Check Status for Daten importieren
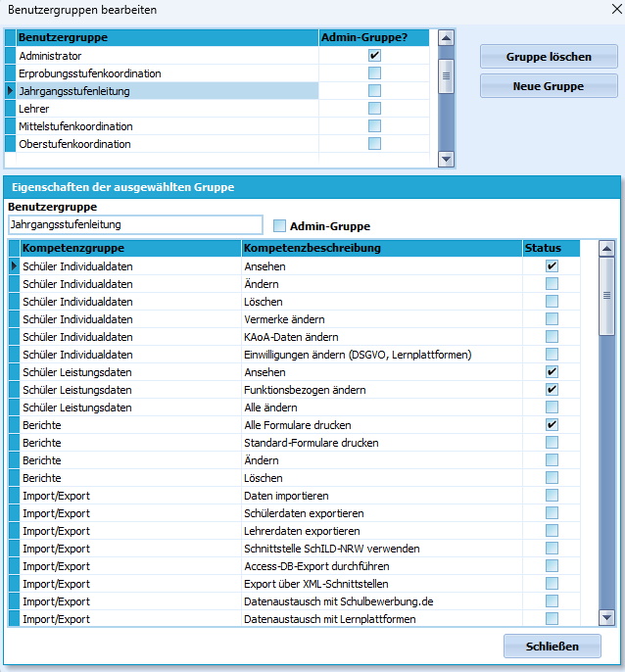 (552, 495)
